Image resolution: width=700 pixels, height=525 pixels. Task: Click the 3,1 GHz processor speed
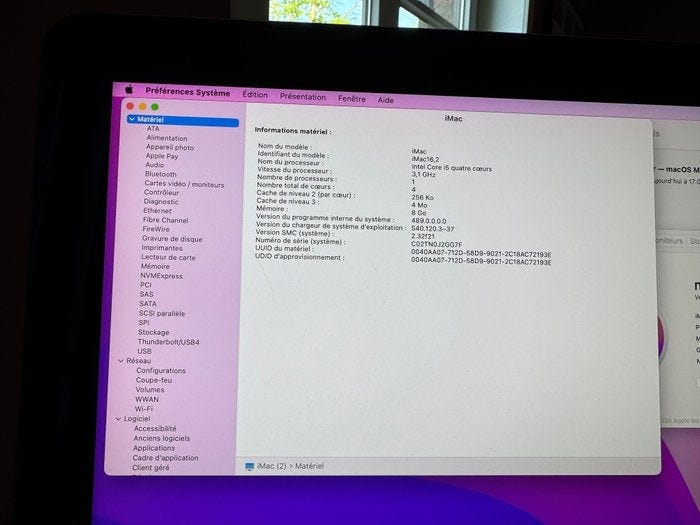coord(423,174)
